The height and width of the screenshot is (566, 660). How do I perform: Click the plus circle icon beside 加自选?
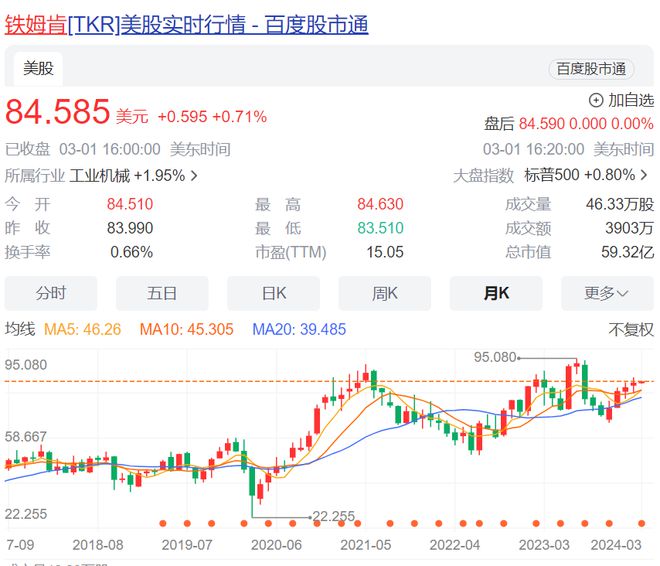coord(596,100)
